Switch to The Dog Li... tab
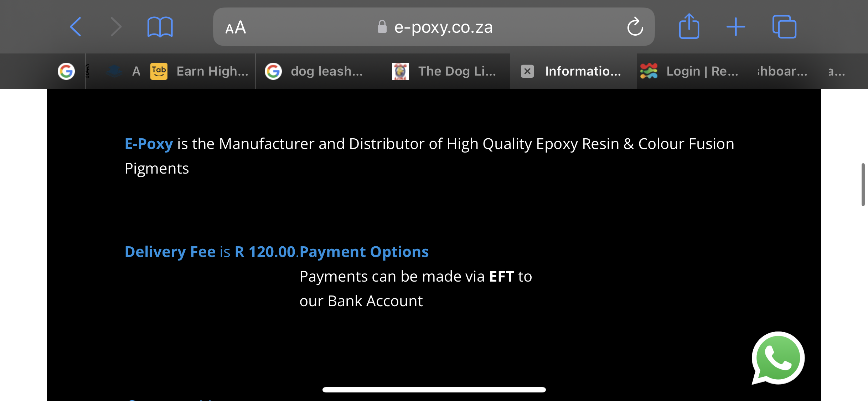Screen dimensions: 868x401 [x=446, y=71]
